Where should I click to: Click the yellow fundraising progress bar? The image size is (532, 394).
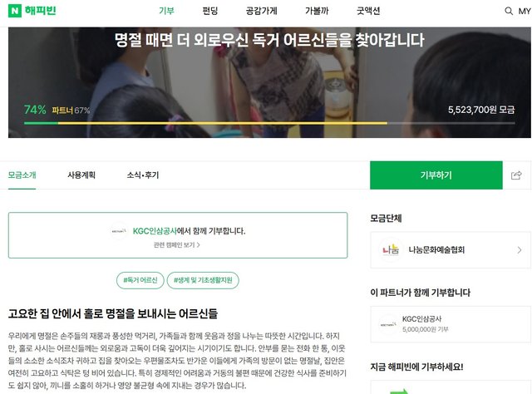[223, 123]
